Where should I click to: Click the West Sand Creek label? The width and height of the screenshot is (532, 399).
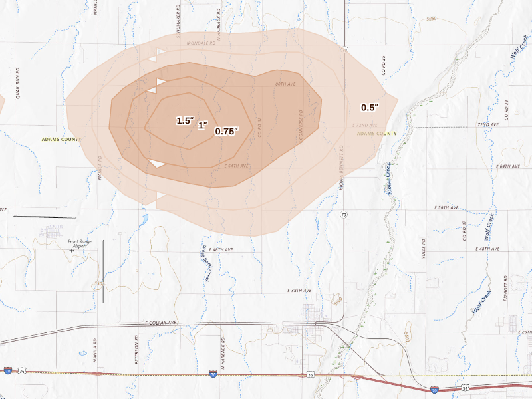click(207, 263)
